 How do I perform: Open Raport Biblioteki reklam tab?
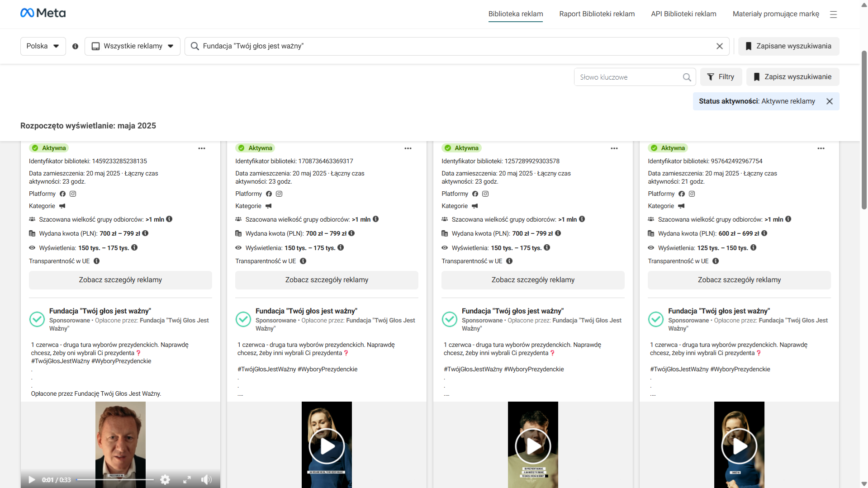597,14
